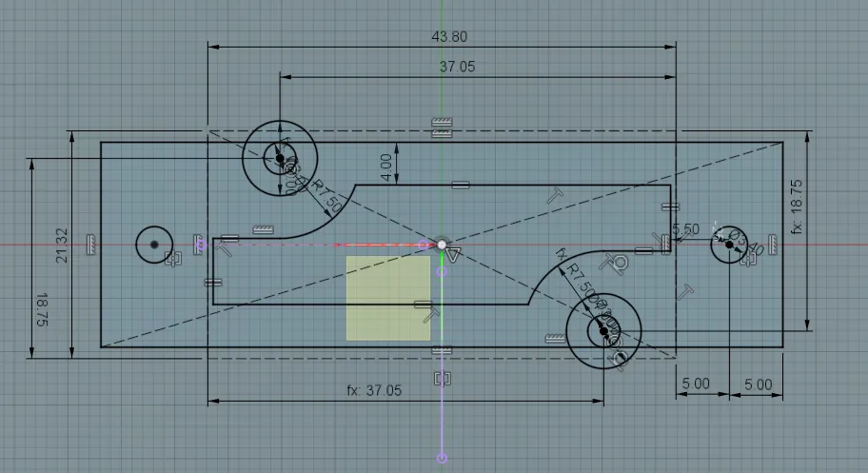The image size is (868, 473).
Task: Click symmetry glyph below the bottom edge on green axis
Action: pos(442,379)
